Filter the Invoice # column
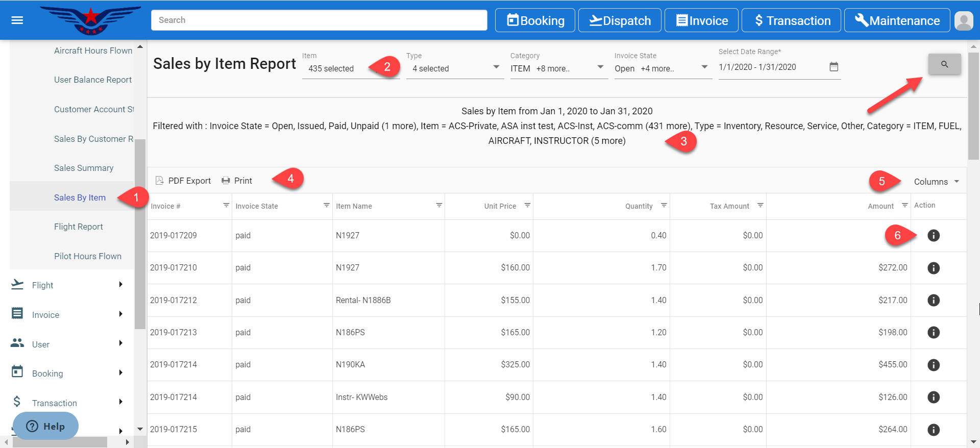980x448 pixels. [226, 205]
